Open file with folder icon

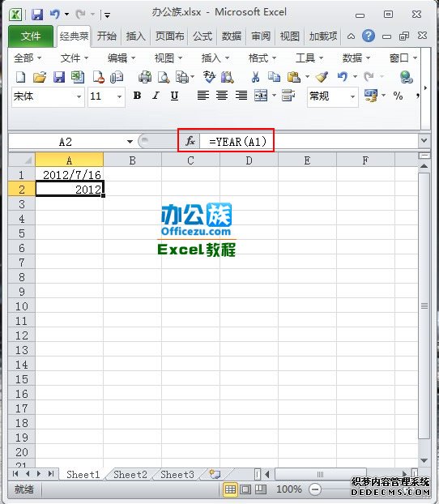click(40, 77)
